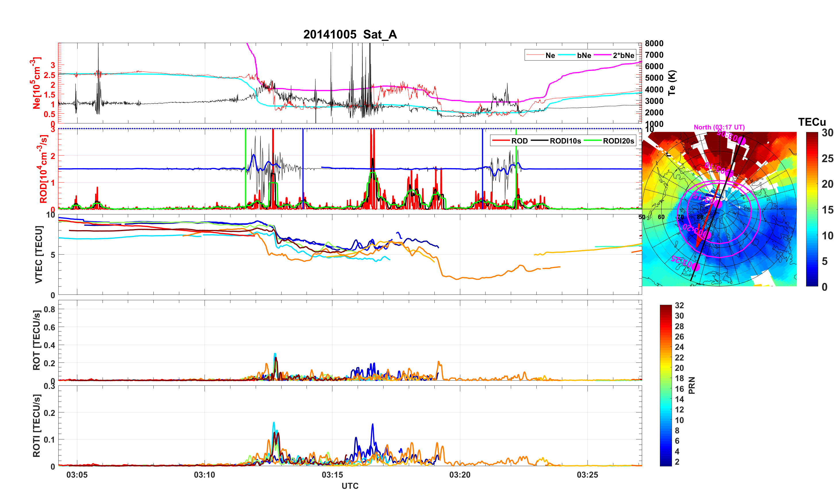Click the "TECu" colorbar heading text
This screenshot has width=834, height=504.
812,122
